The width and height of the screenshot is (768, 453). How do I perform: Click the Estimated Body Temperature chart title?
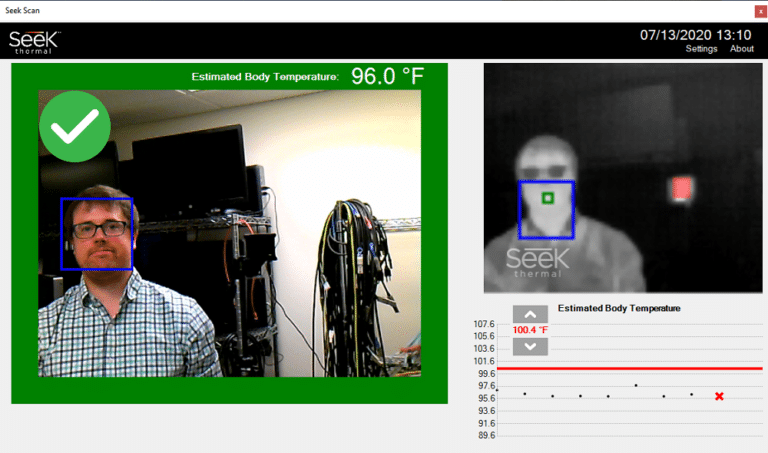619,308
